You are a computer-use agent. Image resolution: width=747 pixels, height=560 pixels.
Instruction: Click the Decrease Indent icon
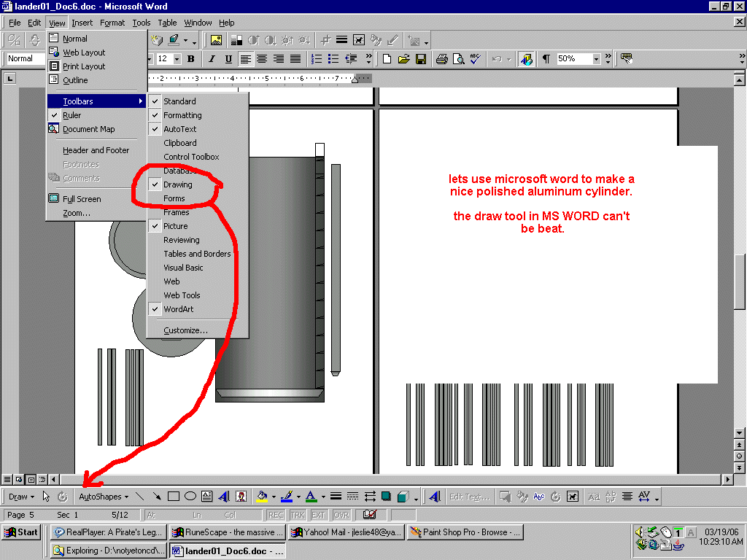pyautogui.click(x=351, y=59)
